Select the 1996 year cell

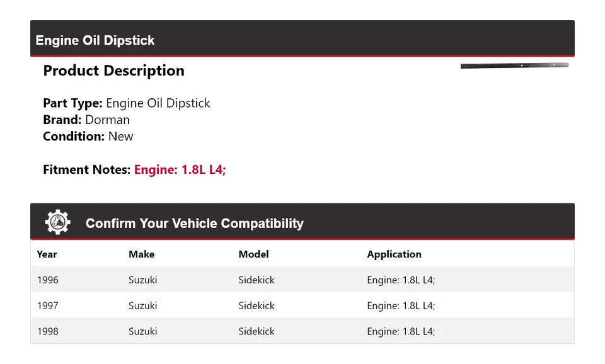47,280
